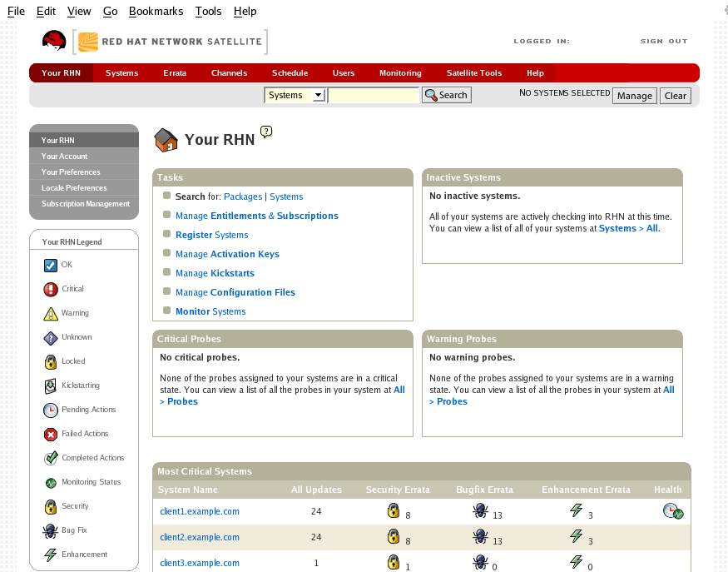Open the Edit menu

(46, 11)
